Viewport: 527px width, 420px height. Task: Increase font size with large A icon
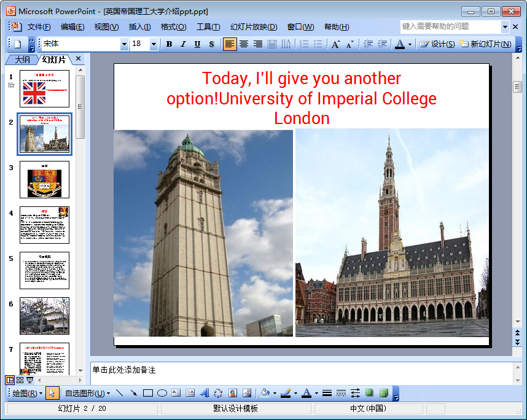(x=335, y=44)
